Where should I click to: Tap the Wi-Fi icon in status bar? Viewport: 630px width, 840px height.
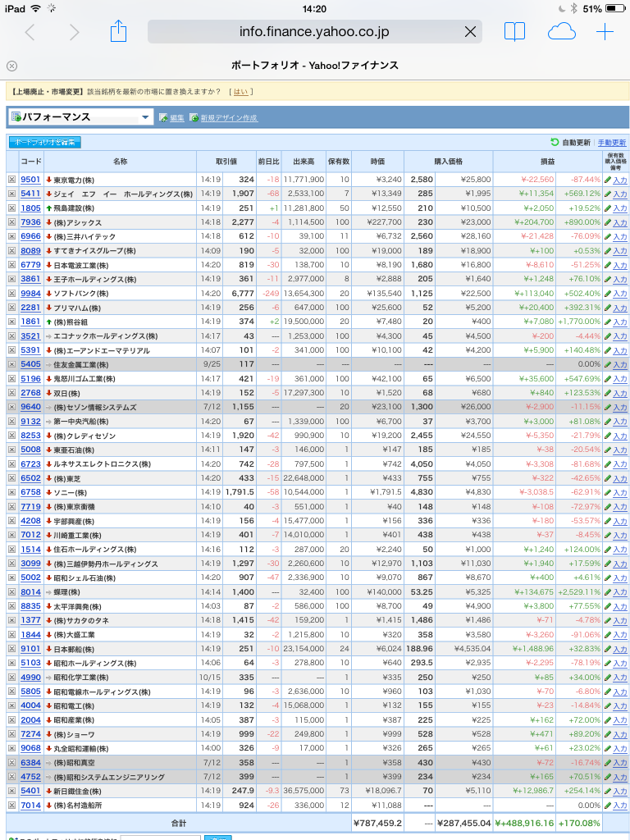click(35, 8)
